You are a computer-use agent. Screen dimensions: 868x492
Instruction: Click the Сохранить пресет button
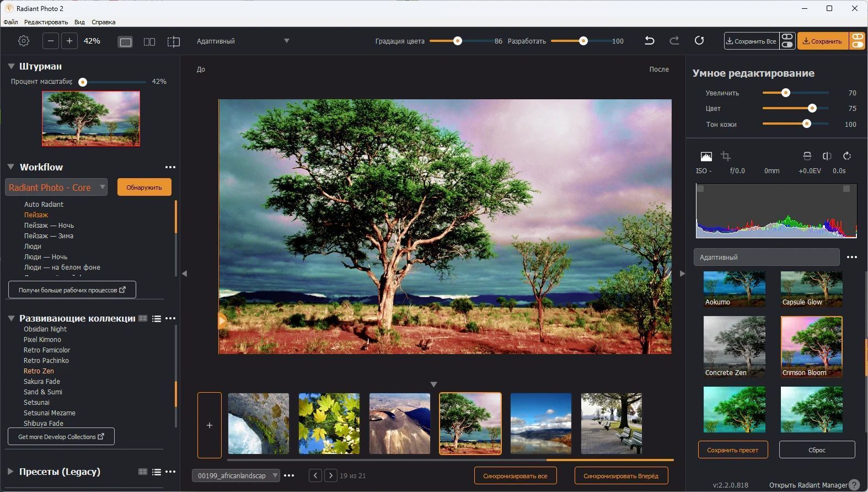coord(732,450)
